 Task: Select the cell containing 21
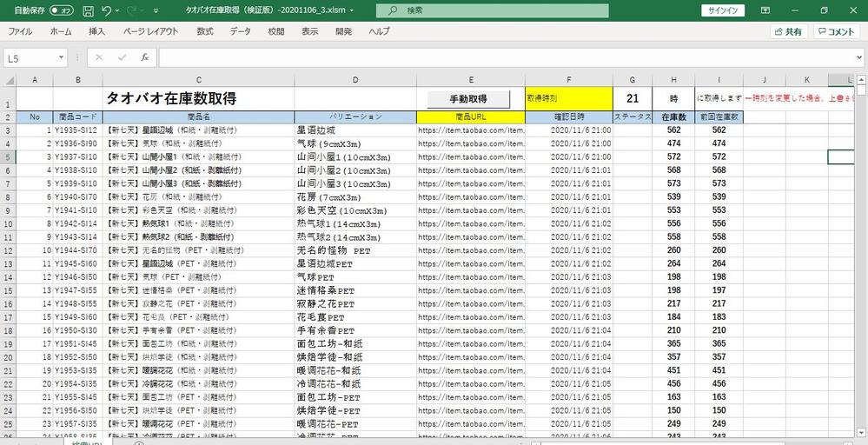(633, 98)
